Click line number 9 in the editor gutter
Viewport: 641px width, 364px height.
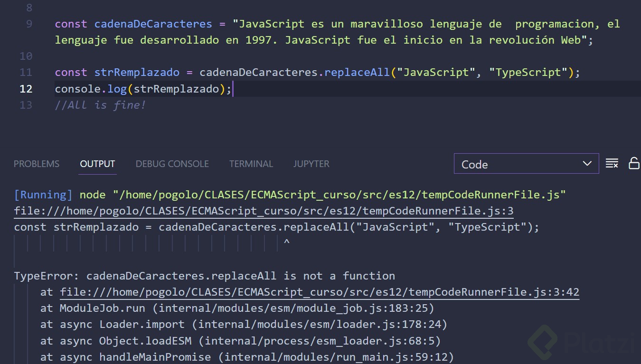[29, 24]
